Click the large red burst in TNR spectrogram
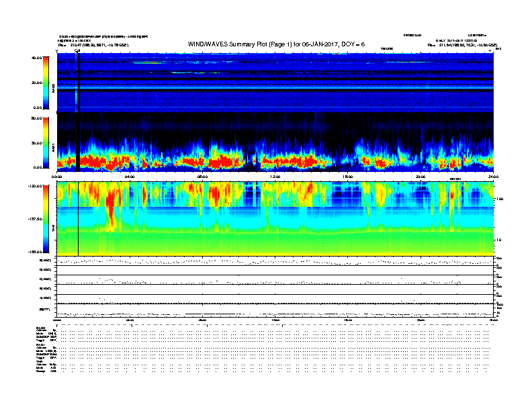Viewport: 532px width, 411px height. point(111,209)
